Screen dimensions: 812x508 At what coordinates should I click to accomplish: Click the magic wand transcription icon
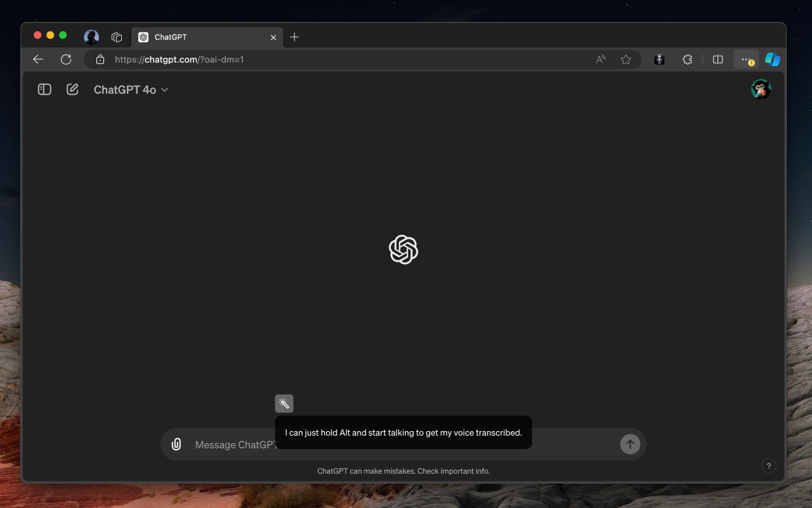[x=284, y=403]
